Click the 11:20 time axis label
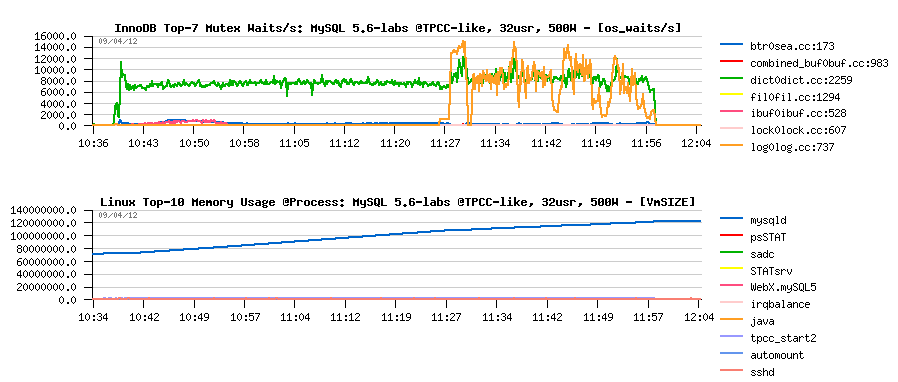This screenshot has height=382, width=898. (x=395, y=142)
